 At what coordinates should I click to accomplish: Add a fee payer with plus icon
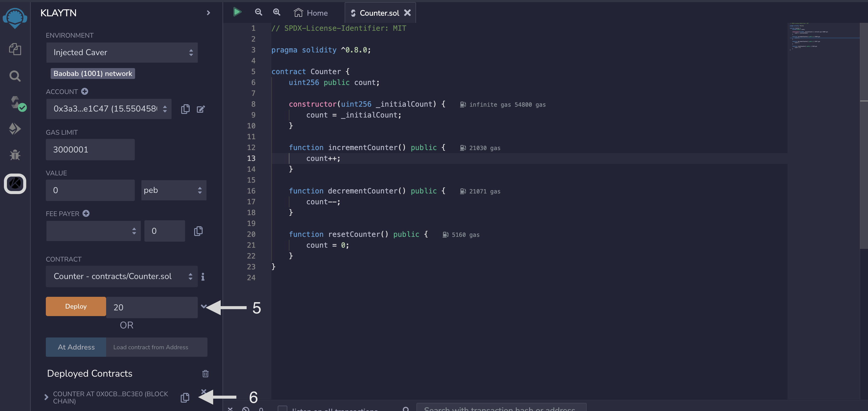[x=86, y=213]
